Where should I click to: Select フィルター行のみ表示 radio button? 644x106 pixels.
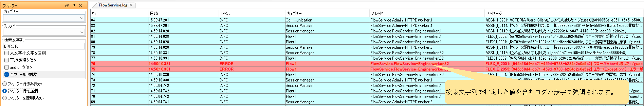click(x=5, y=84)
